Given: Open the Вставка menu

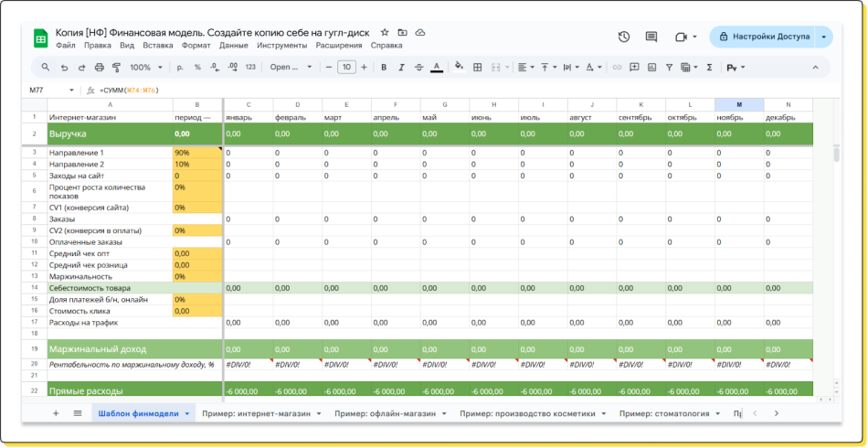Looking at the screenshot, I should (158, 45).
